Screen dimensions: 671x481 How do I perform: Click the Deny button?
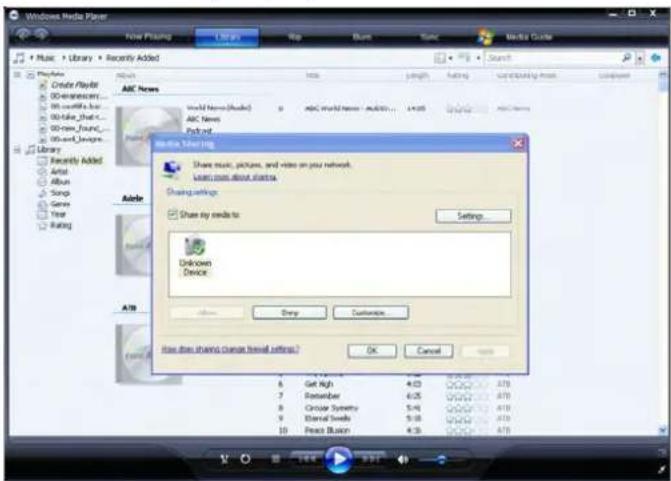[290, 313]
